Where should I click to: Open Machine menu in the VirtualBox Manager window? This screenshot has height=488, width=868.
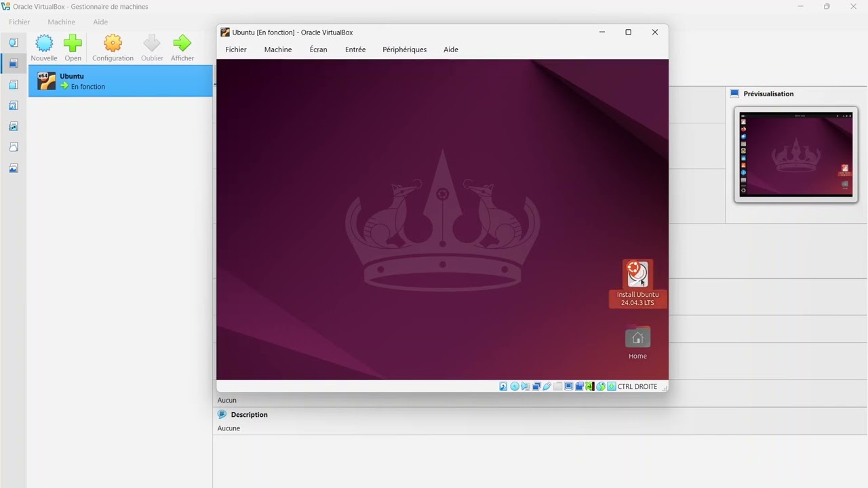(61, 22)
